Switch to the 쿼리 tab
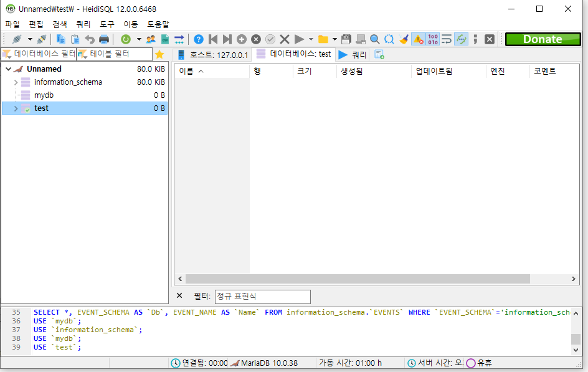The image size is (588, 372). tap(352, 55)
